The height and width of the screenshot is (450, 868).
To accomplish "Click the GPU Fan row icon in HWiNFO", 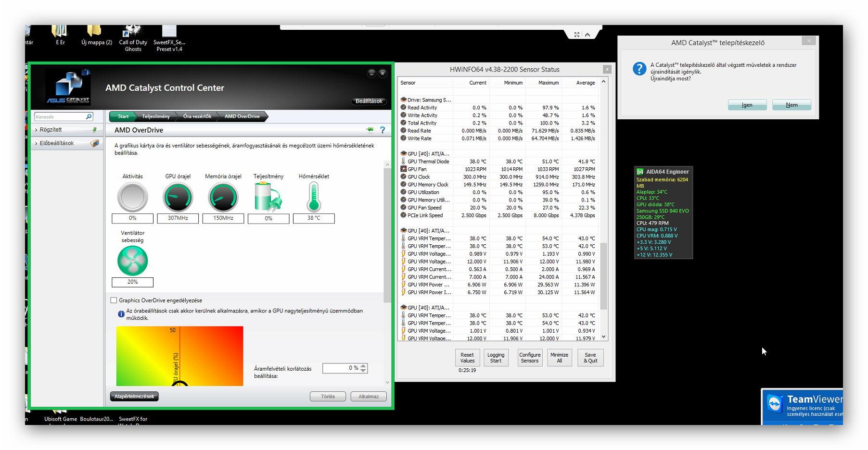I will [x=404, y=169].
